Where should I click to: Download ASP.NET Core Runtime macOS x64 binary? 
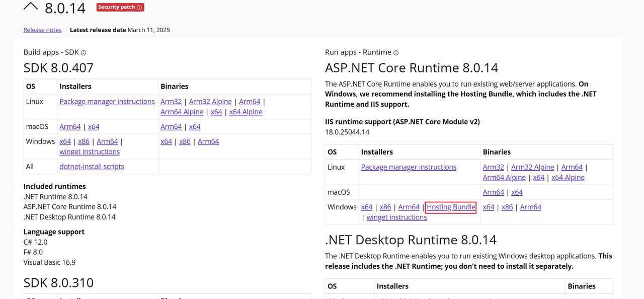click(x=517, y=192)
